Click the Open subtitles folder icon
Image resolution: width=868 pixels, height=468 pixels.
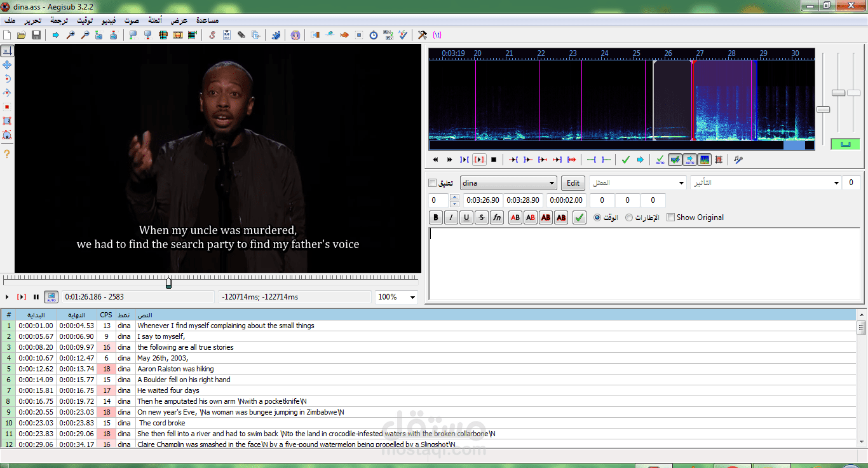tap(22, 35)
